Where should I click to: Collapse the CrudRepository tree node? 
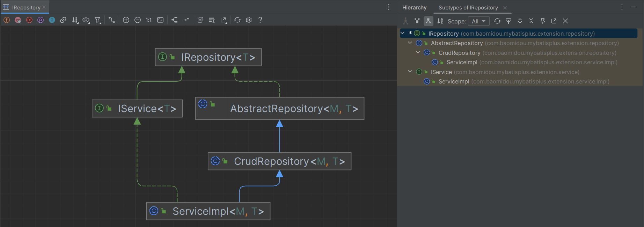(418, 52)
